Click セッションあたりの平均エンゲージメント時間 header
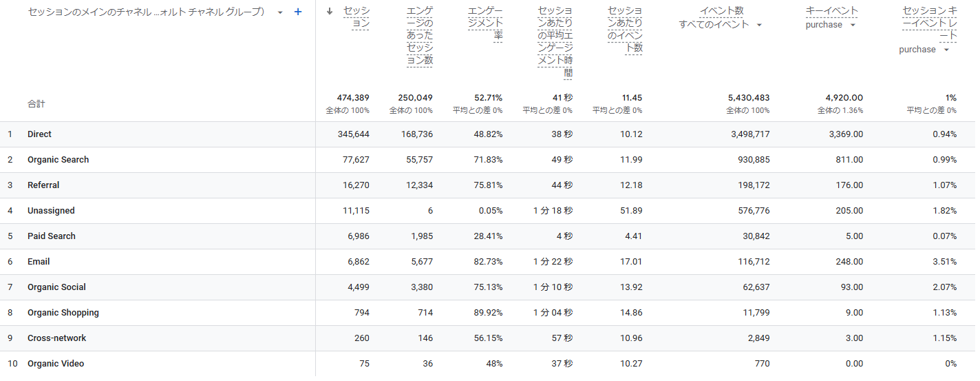Image resolution: width=980 pixels, height=381 pixels. click(x=555, y=42)
